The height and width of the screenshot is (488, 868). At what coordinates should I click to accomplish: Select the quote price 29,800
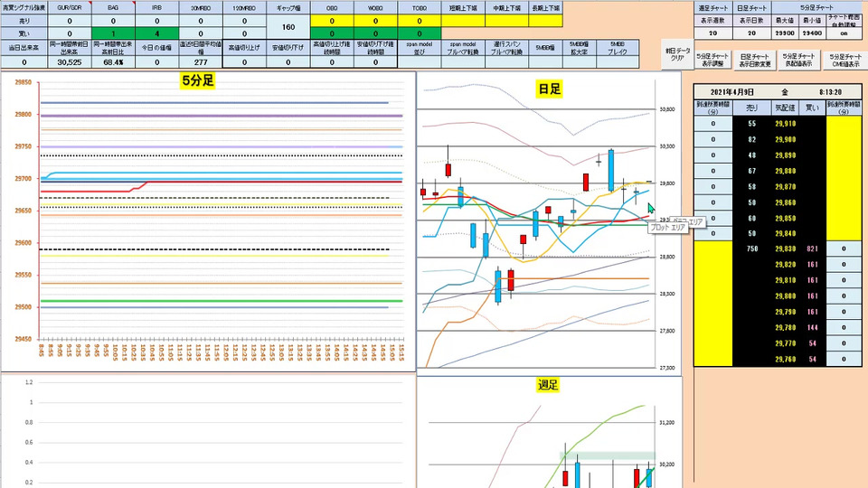(785, 296)
